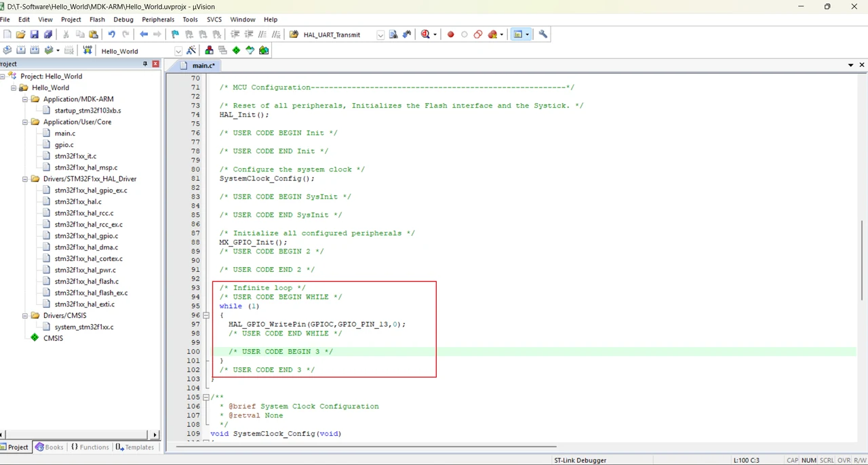Select stm32f1xx_it.c in the project tree
868x465 pixels.
(75, 157)
